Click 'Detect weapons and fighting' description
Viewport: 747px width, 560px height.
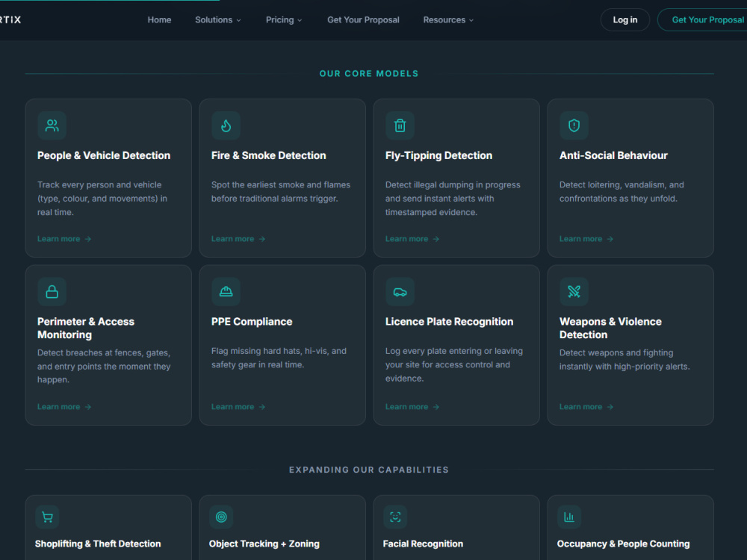(x=624, y=360)
